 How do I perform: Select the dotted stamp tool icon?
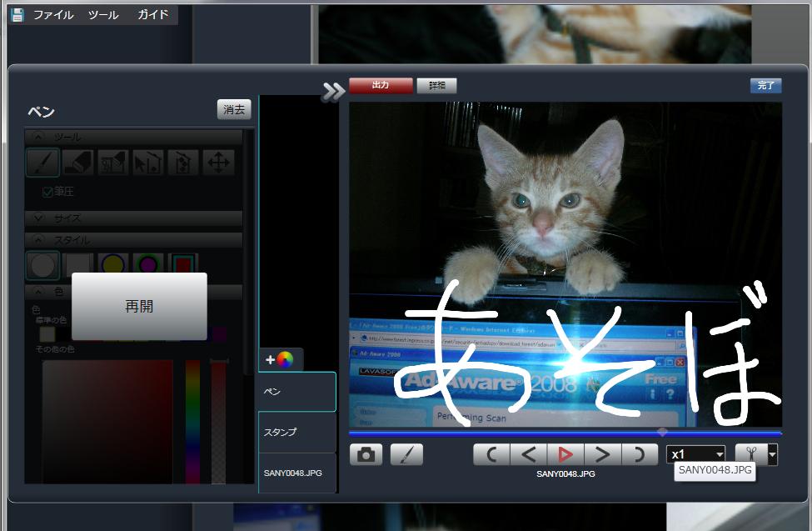click(183, 162)
